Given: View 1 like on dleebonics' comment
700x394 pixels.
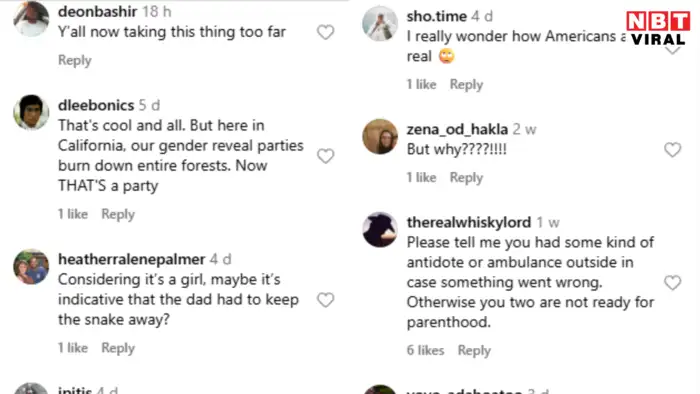Looking at the screenshot, I should pyautogui.click(x=73, y=214).
